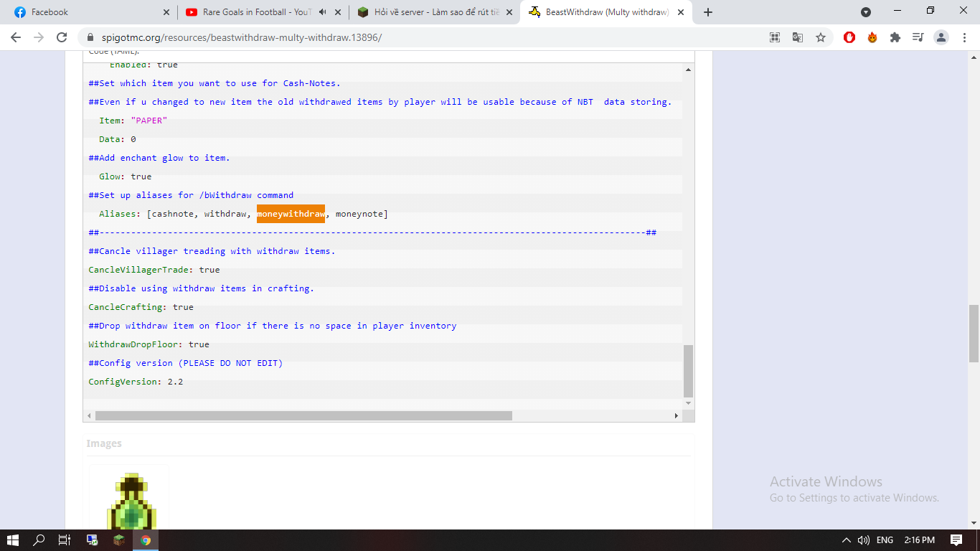The height and width of the screenshot is (551, 980).
Task: Open a new browser tab
Action: (708, 12)
